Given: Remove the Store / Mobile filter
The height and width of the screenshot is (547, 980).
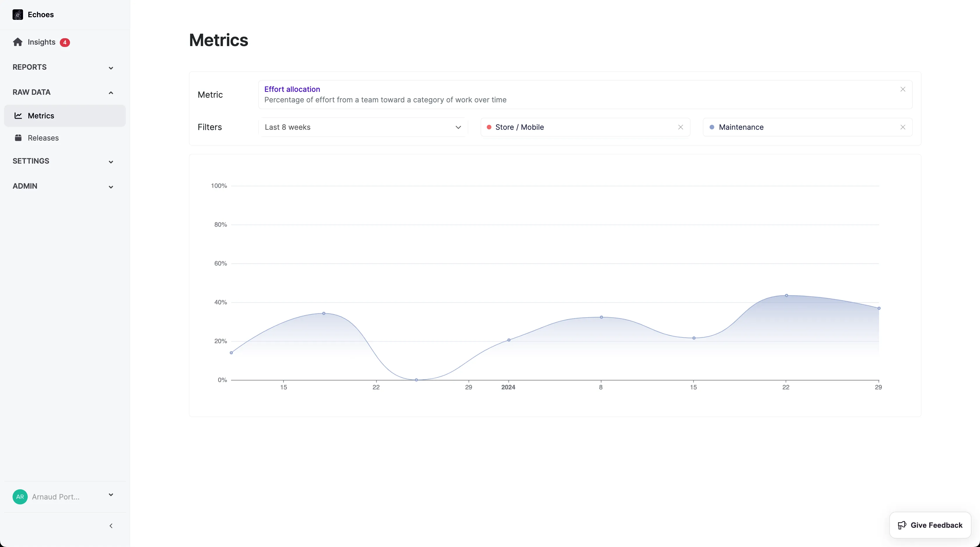Looking at the screenshot, I should click(680, 127).
